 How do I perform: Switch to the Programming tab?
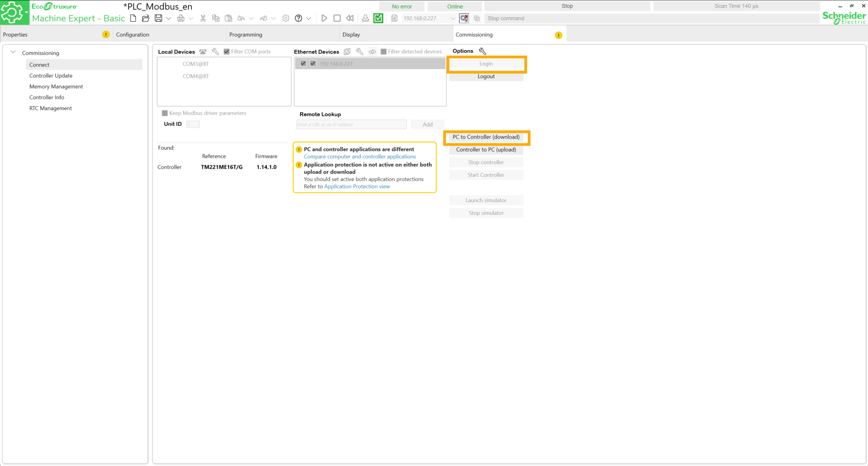coord(246,34)
